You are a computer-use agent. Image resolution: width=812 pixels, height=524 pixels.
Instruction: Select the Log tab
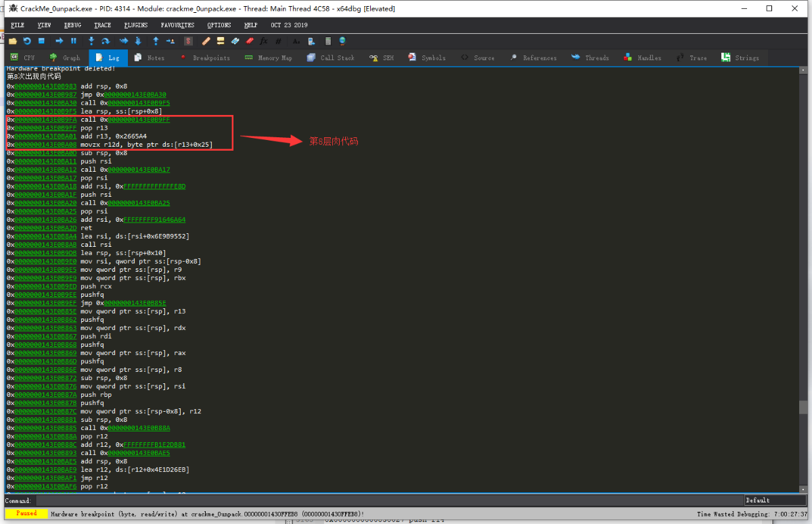tap(108, 58)
